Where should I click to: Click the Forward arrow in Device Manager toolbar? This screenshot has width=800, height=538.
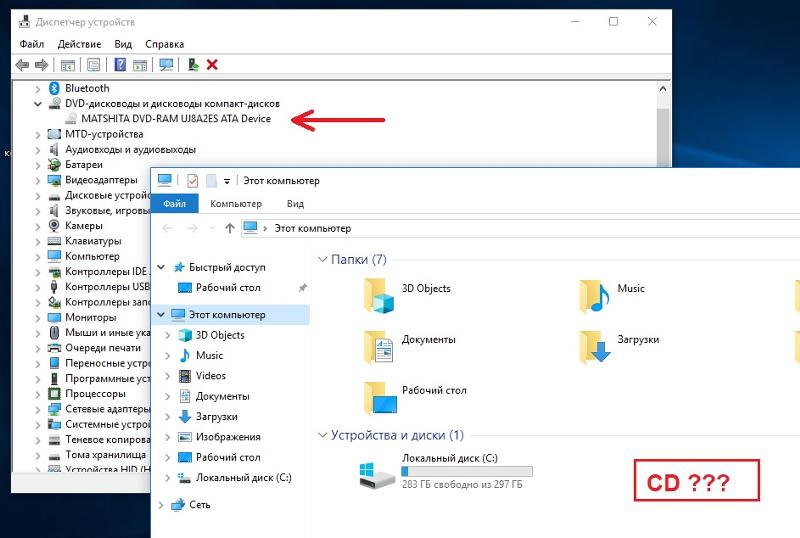point(41,65)
